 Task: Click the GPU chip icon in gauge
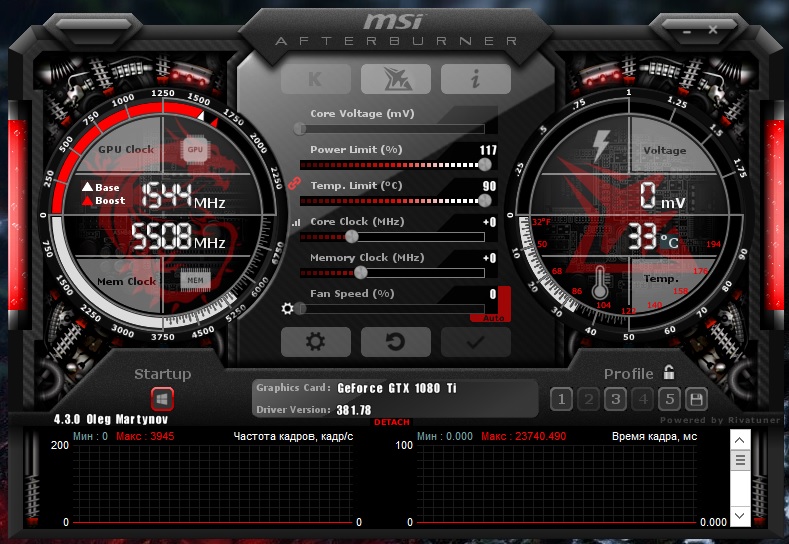tap(195, 149)
